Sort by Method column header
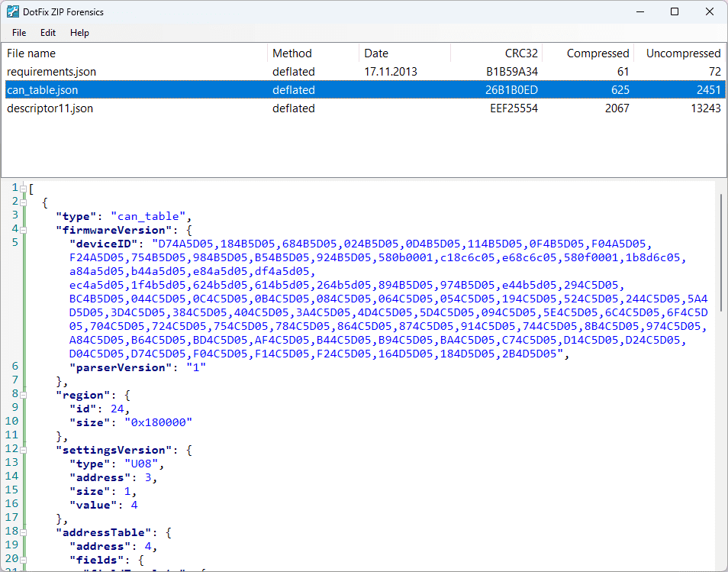728x572 pixels. click(313, 53)
